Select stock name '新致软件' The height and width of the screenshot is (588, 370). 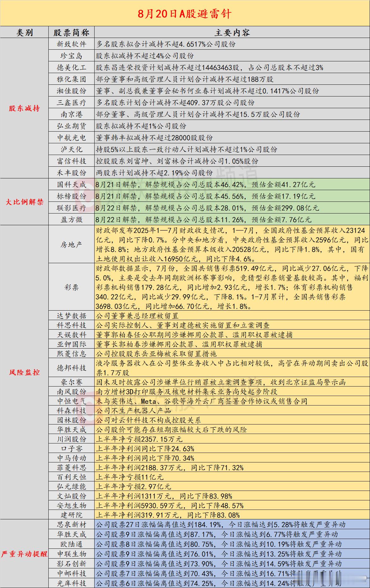(71, 44)
